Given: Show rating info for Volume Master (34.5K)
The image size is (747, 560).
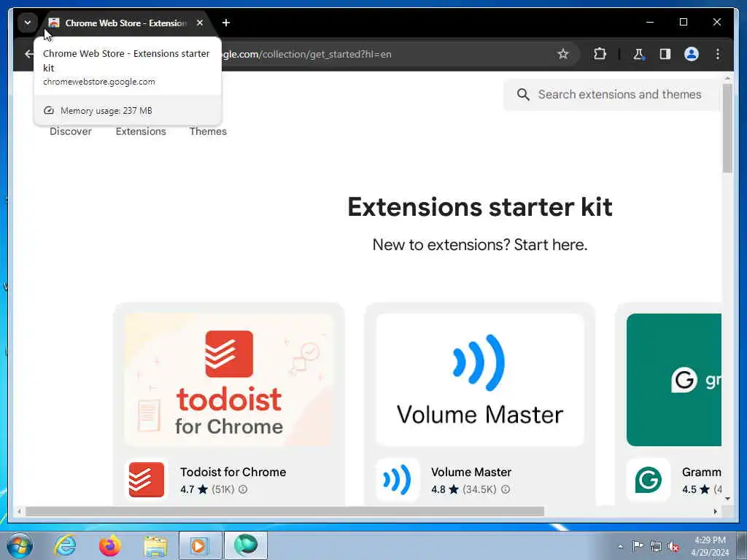Looking at the screenshot, I should (x=506, y=489).
